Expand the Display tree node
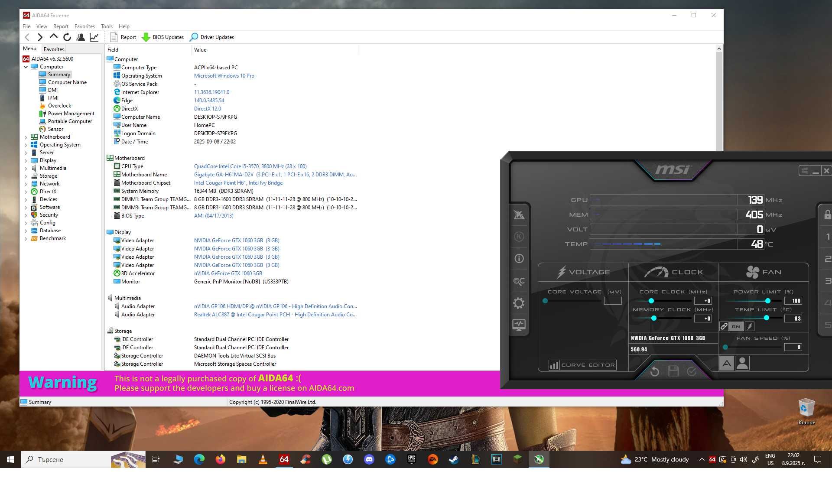The height and width of the screenshot is (504, 832). (x=26, y=160)
